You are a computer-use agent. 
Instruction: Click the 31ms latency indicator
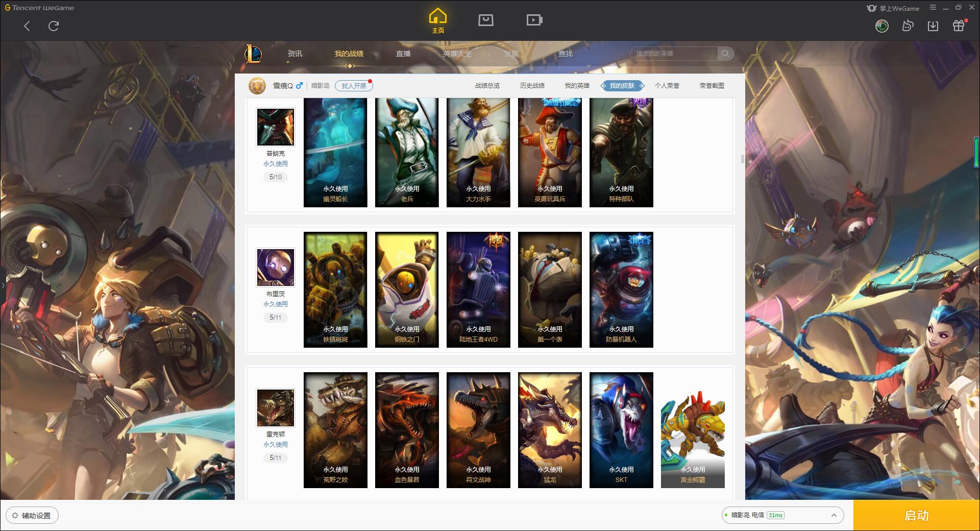click(775, 515)
